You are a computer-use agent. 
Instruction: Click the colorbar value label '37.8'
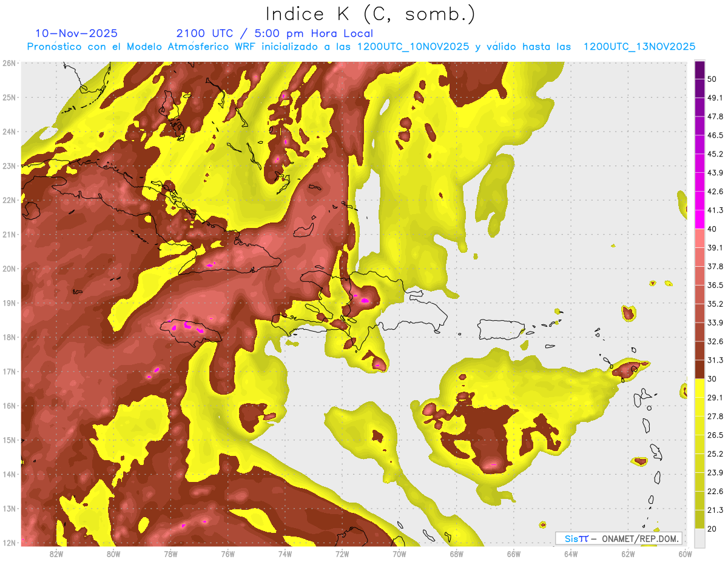[714, 266]
